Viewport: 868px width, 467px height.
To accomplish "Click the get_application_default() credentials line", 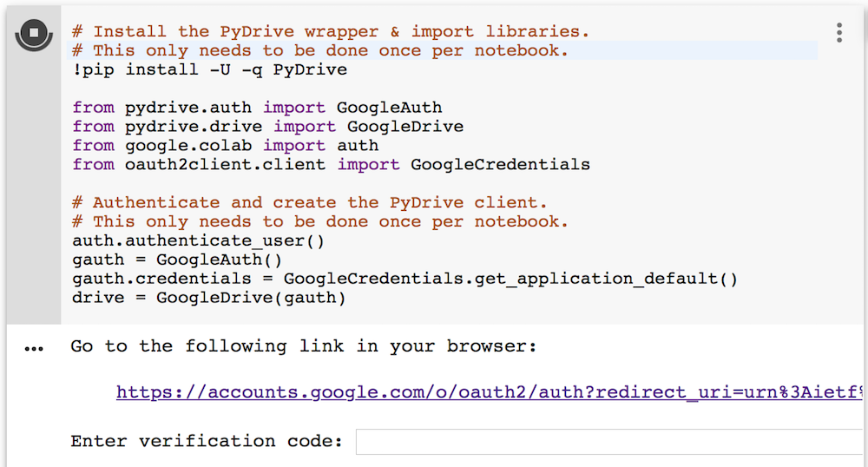I will tap(404, 279).
